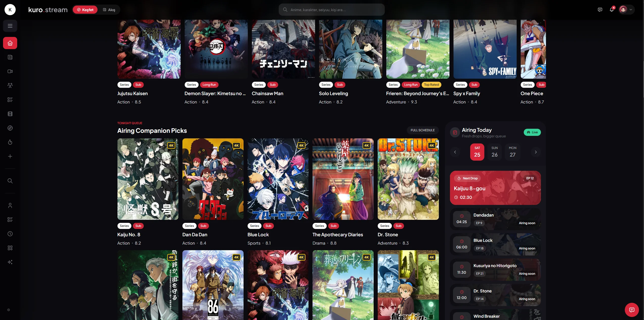The height and width of the screenshot is (320, 644).
Task: Switch to the Keşfet tab
Action: (85, 10)
